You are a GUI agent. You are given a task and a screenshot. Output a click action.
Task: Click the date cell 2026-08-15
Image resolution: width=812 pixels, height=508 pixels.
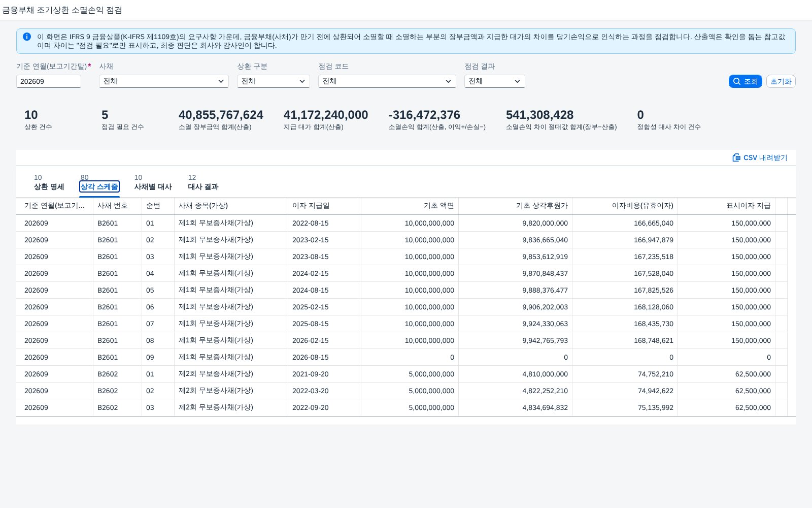310,357
